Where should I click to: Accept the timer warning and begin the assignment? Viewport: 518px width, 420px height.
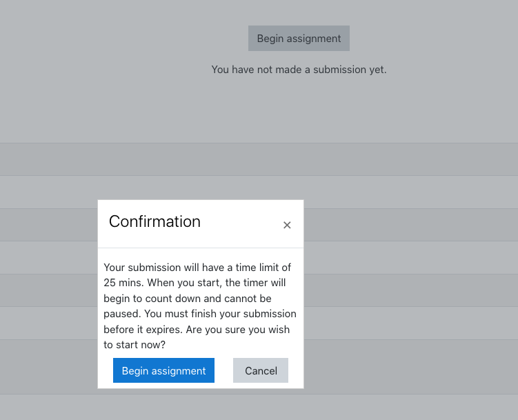click(163, 370)
